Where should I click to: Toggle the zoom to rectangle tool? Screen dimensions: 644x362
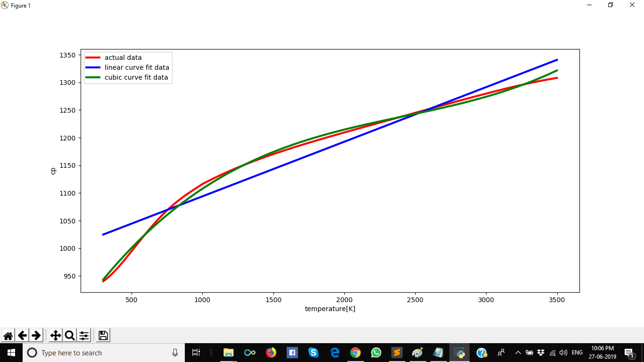(70, 336)
